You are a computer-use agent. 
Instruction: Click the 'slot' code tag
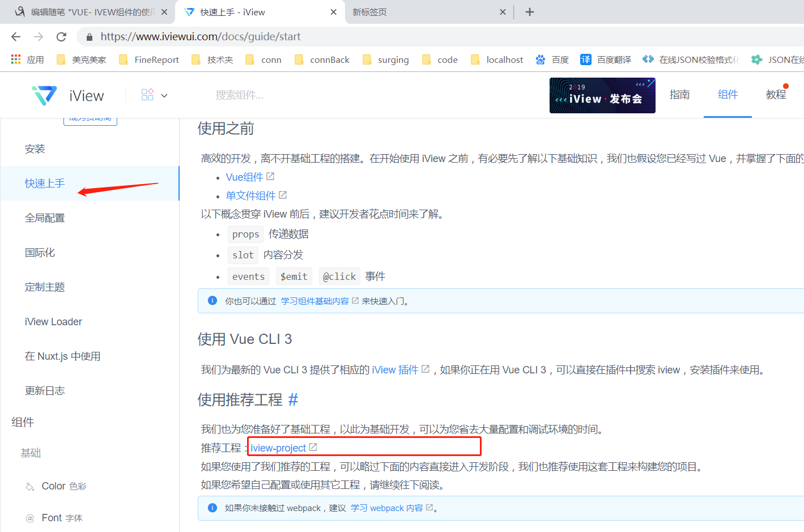[x=243, y=255]
